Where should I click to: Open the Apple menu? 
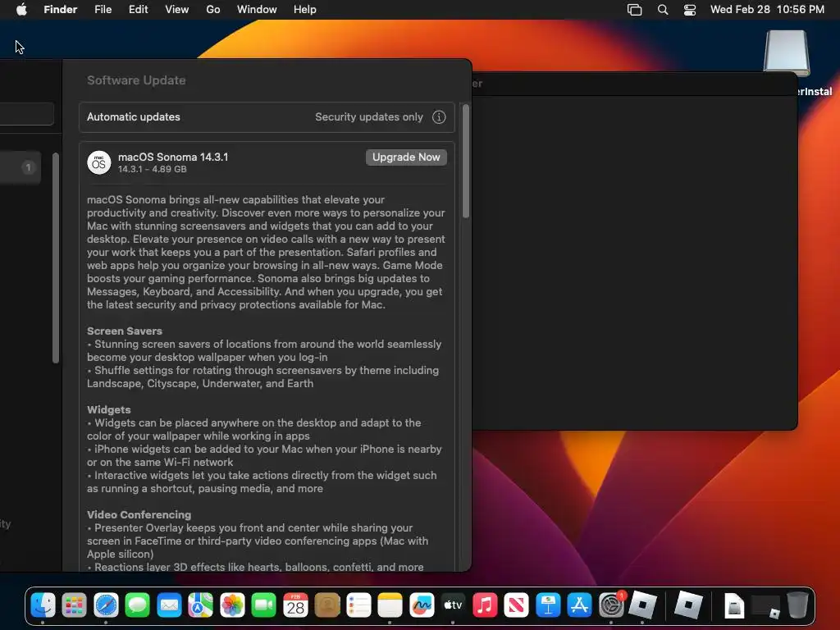pyautogui.click(x=21, y=10)
